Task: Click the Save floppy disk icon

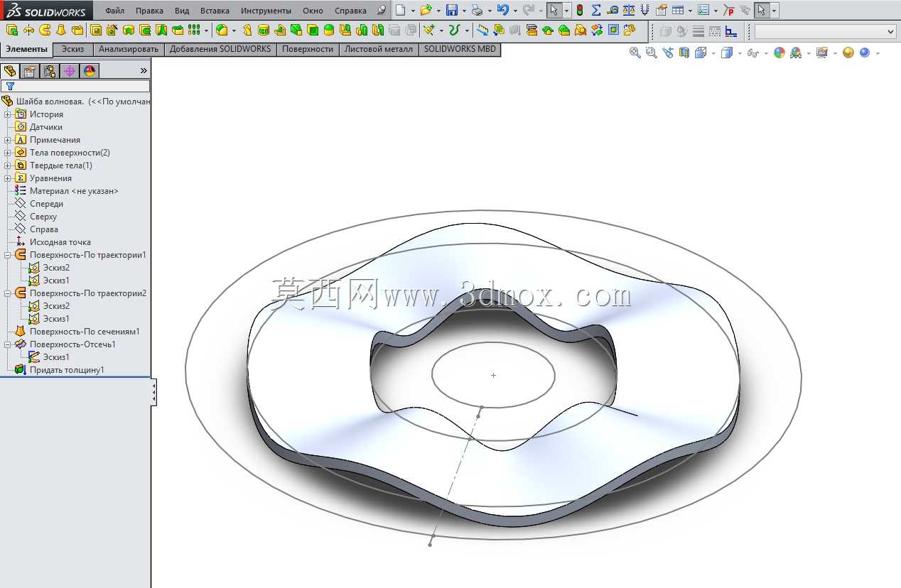Action: point(452,11)
